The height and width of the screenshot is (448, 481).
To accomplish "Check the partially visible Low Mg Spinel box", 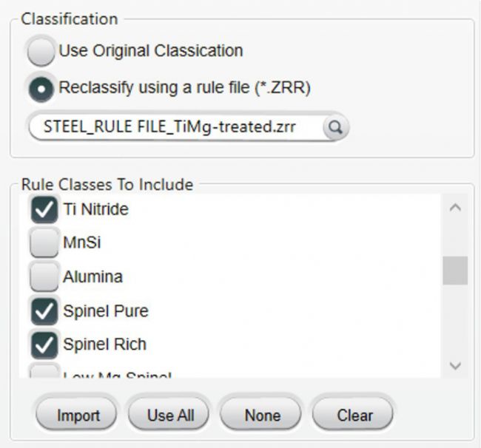I will tap(44, 371).
